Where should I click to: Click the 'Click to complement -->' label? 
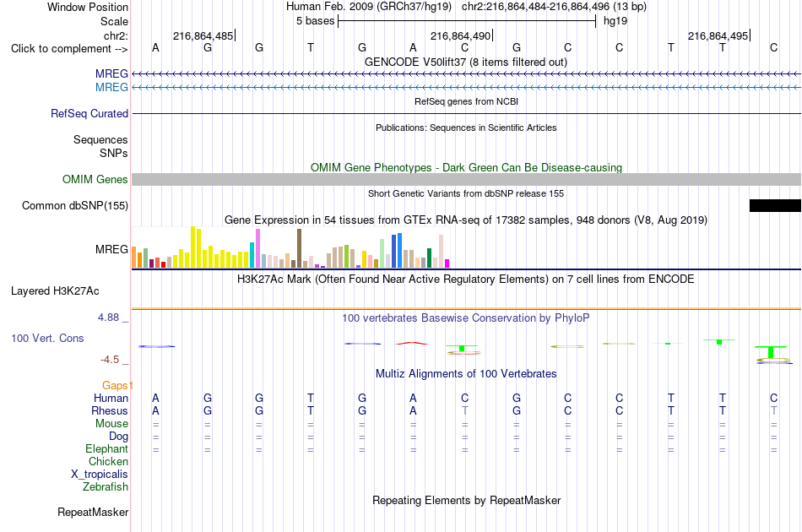click(69, 49)
